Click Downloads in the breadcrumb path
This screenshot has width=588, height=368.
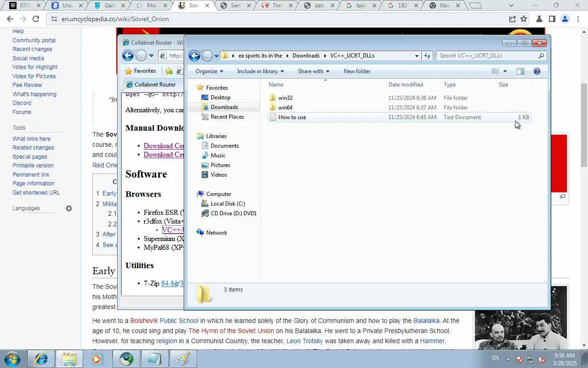tap(306, 56)
